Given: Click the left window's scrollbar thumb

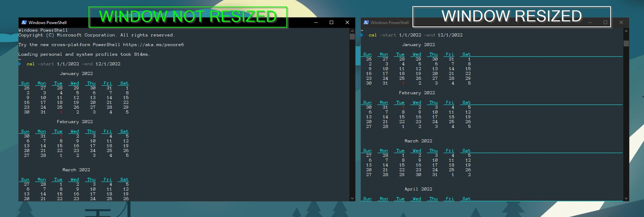Looking at the screenshot, I should pyautogui.click(x=352, y=36).
